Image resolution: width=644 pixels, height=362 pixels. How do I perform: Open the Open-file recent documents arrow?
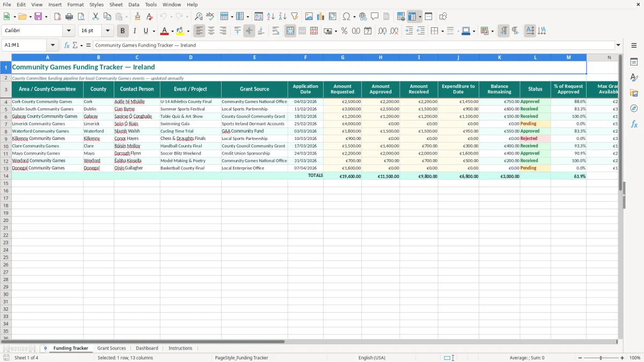point(31,17)
